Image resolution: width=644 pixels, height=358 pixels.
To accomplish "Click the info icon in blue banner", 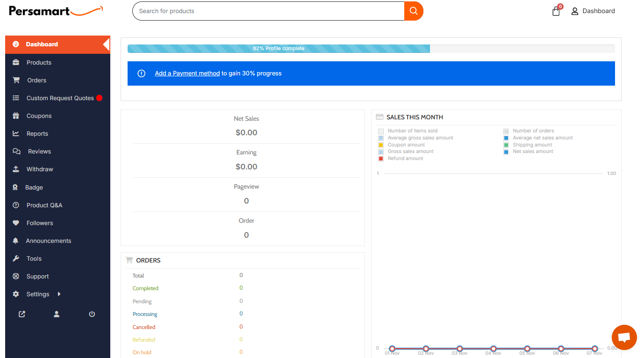I will click(141, 73).
